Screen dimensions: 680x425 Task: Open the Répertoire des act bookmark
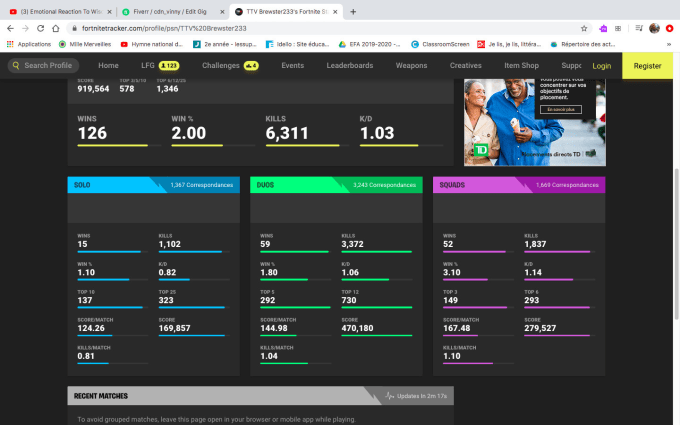pyautogui.click(x=582, y=44)
